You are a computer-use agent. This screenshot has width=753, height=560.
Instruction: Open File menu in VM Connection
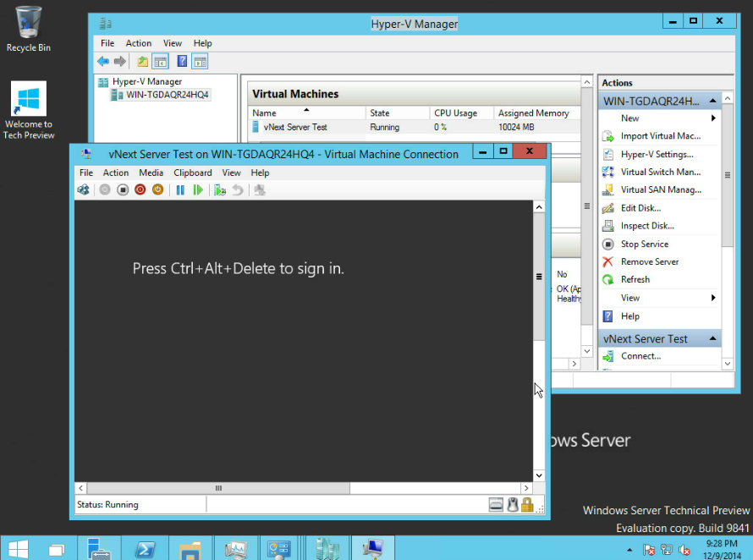(x=86, y=173)
